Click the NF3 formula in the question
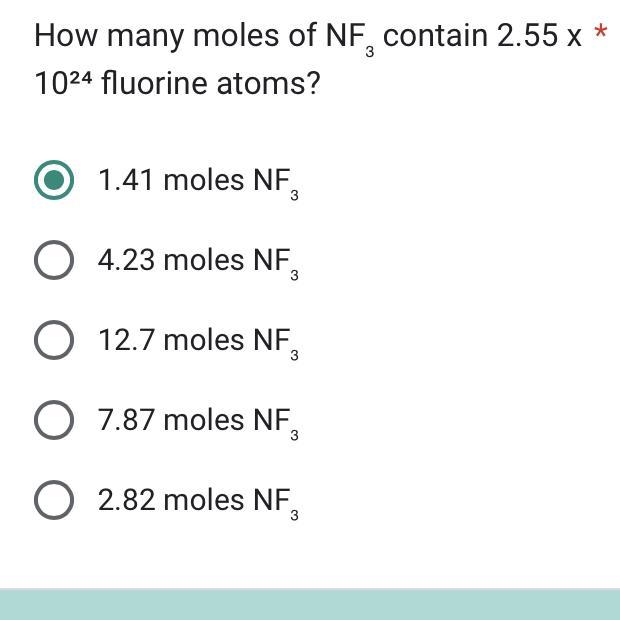Screen dimensions: 620x620 (350, 38)
